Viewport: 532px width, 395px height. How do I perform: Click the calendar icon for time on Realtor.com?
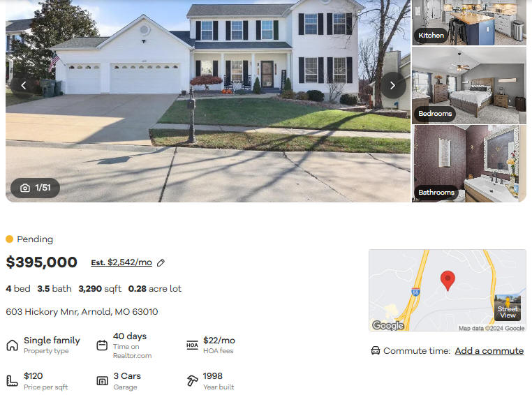(x=102, y=345)
